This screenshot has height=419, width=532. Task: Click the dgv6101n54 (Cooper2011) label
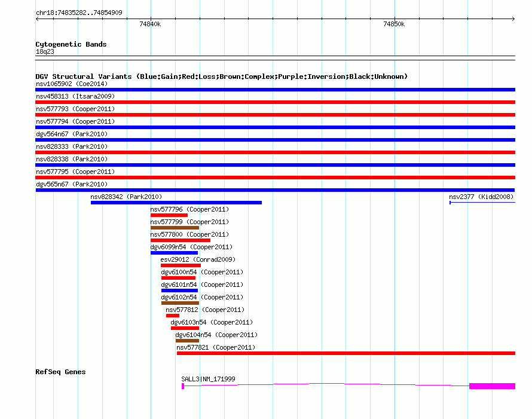click(x=202, y=285)
